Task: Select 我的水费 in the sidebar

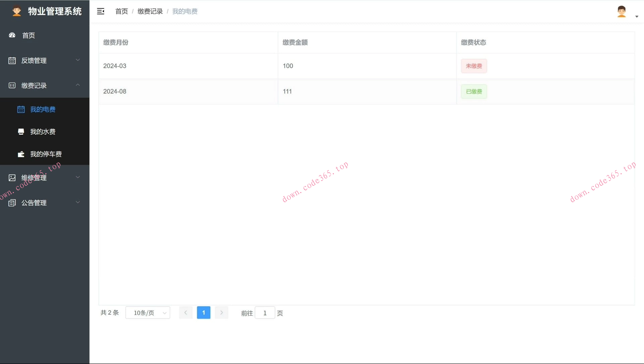Action: [x=42, y=132]
